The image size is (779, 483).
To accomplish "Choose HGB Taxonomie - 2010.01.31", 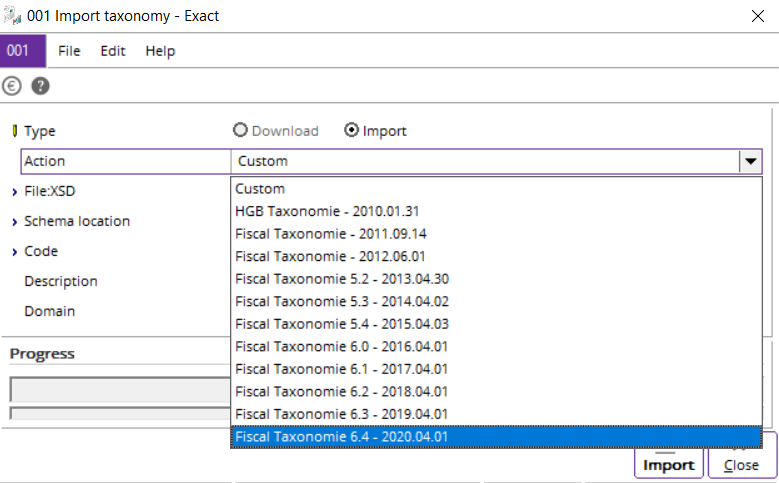I will 496,211.
